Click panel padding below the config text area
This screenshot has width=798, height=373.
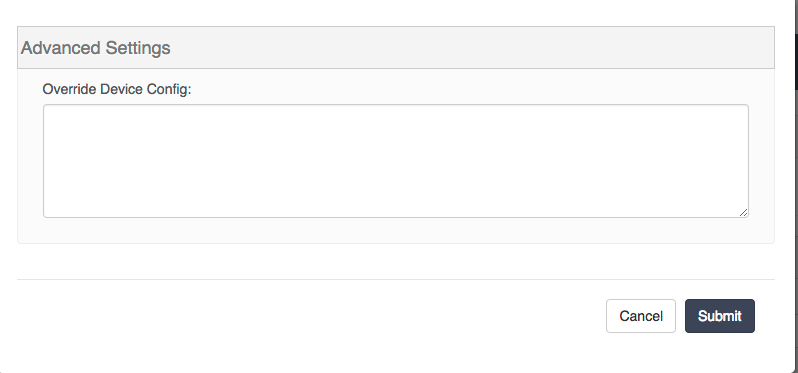[x=396, y=231]
